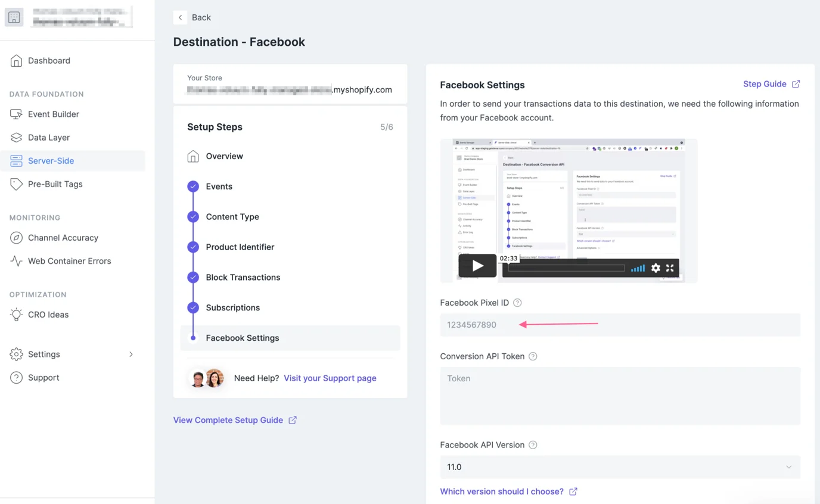Click the Channel Accuracy compass icon
This screenshot has height=504, width=820.
pos(16,238)
